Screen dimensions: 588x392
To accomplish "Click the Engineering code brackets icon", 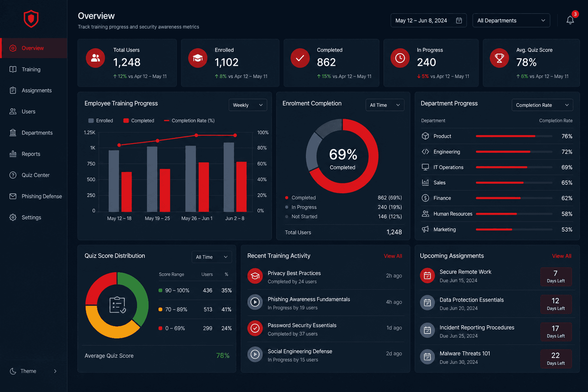I will click(x=425, y=152).
